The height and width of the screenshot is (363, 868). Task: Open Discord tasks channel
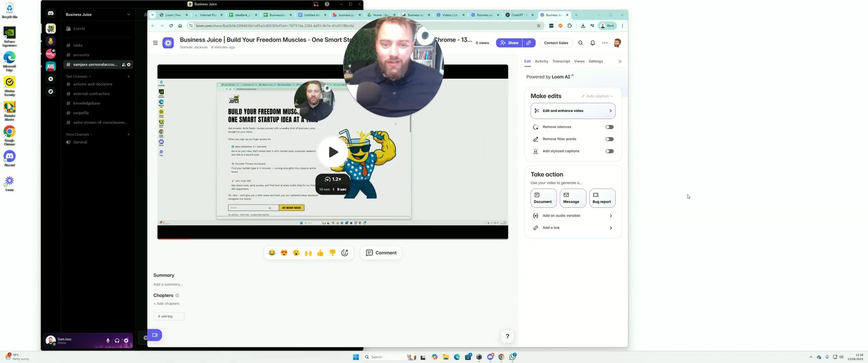pyautogui.click(x=97, y=45)
